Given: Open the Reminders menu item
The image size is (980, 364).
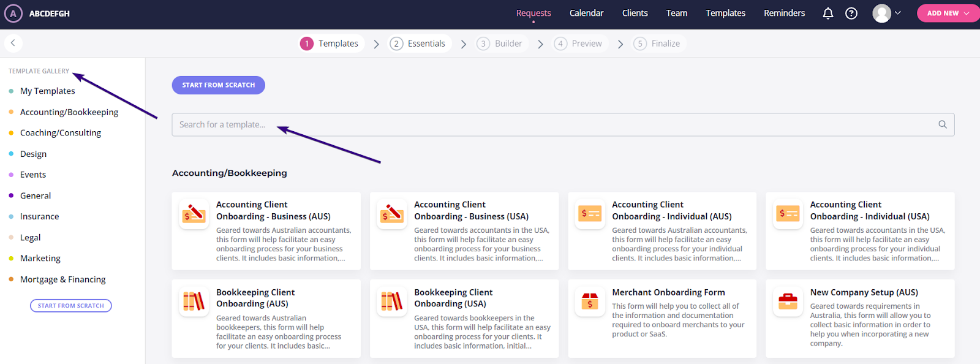Looking at the screenshot, I should point(785,13).
